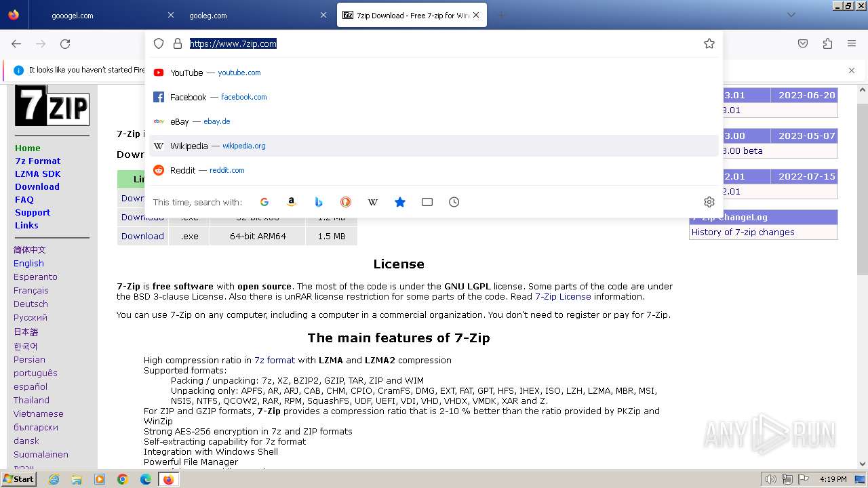
Task: Close the 7zip Download tab
Action: tap(476, 15)
